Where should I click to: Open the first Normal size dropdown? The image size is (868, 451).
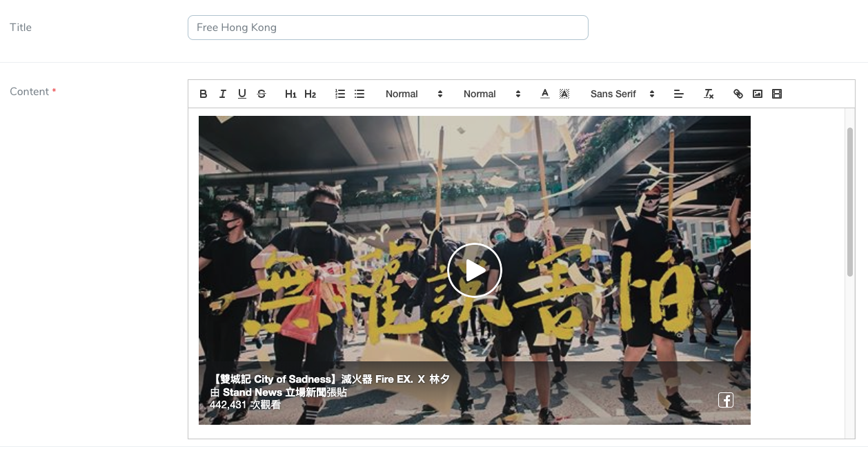click(414, 94)
